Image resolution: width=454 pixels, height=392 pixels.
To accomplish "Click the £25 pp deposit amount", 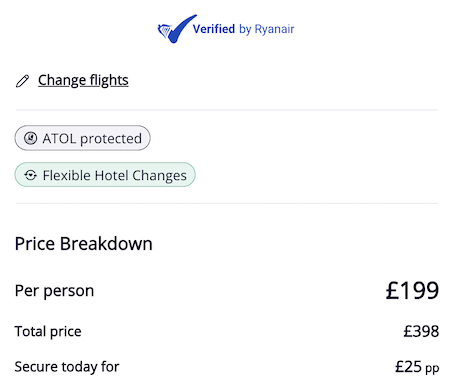I will [417, 367].
